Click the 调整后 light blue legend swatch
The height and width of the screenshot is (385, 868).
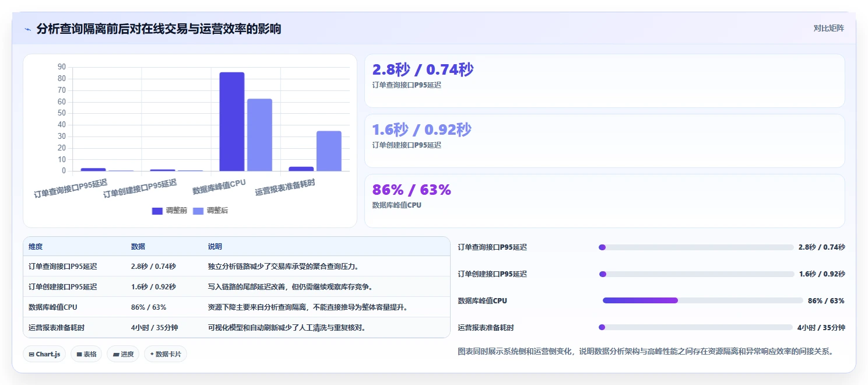[x=198, y=211]
